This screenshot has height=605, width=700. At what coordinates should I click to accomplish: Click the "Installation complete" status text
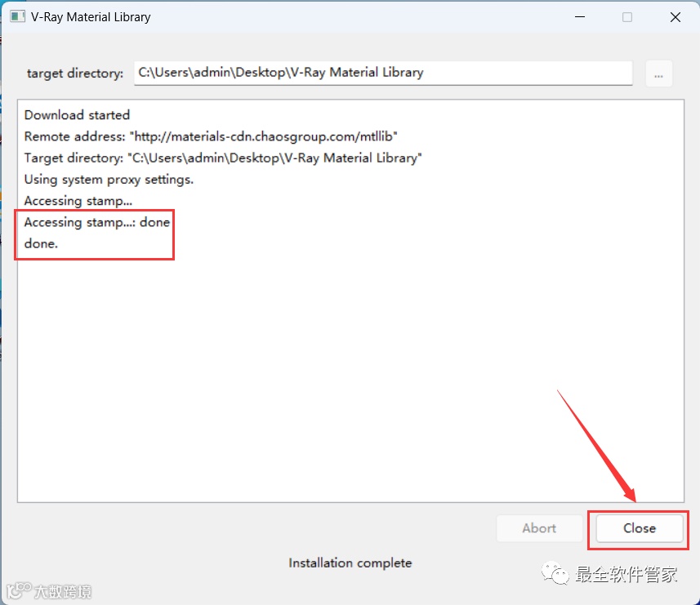(350, 563)
